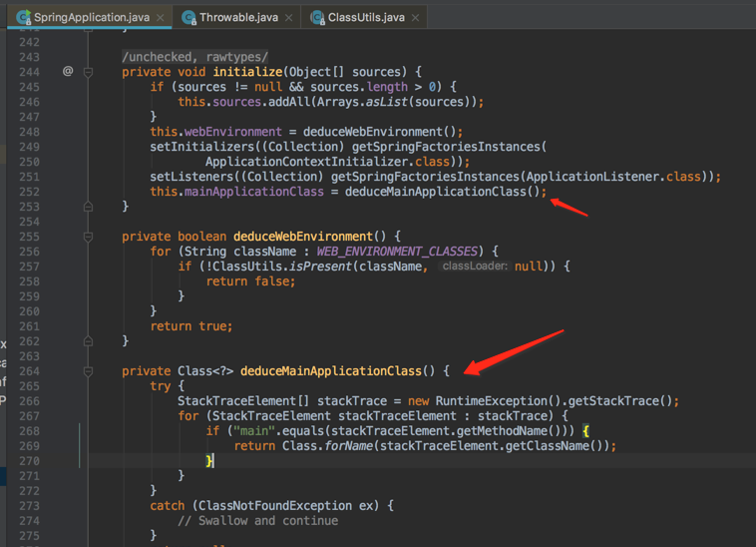This screenshot has width=756, height=547.
Task: Collapse the initialize method at line 244
Action: pos(88,72)
